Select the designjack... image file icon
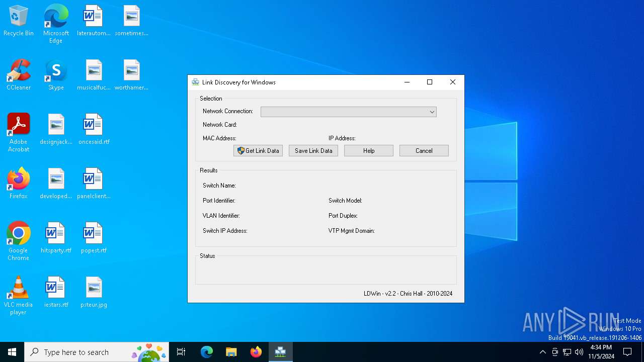Screen dimensions: 644x362 point(56,130)
